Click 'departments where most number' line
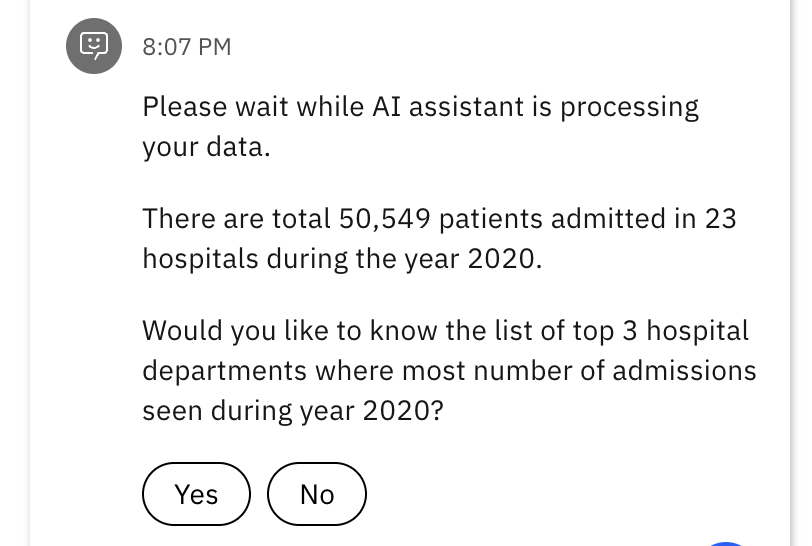The image size is (812, 546). click(x=449, y=371)
